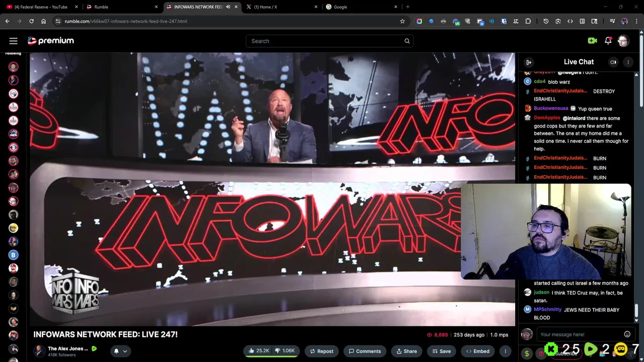This screenshot has height=362, width=644.
Task: Open judson user in chat
Action: pyautogui.click(x=541, y=293)
